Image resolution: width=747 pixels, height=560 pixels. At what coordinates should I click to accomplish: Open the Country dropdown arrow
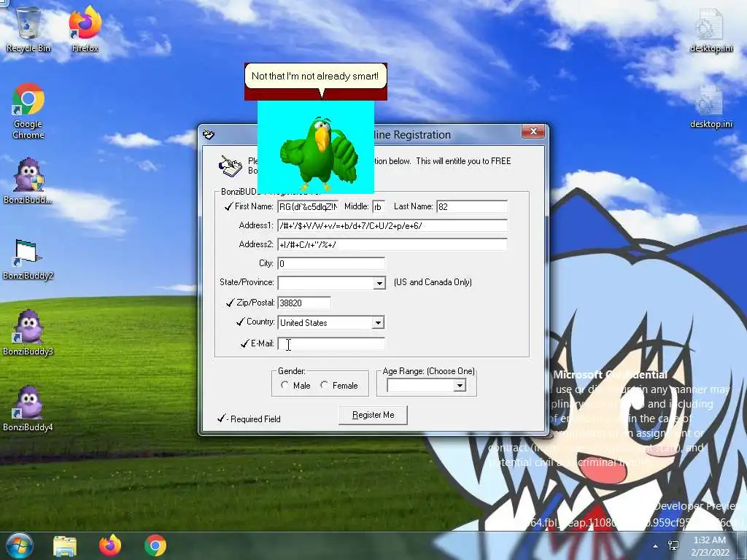pos(378,322)
